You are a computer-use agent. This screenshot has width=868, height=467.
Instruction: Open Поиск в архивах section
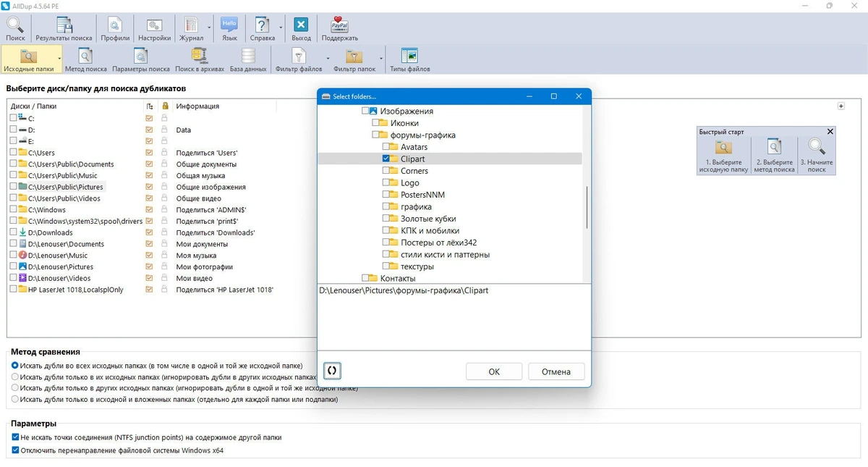[200, 59]
